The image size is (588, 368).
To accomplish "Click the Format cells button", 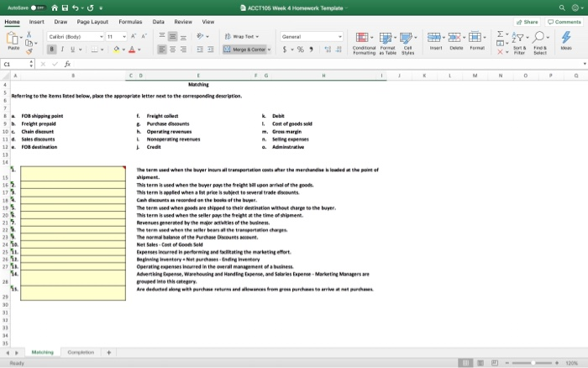I will coord(477,41).
